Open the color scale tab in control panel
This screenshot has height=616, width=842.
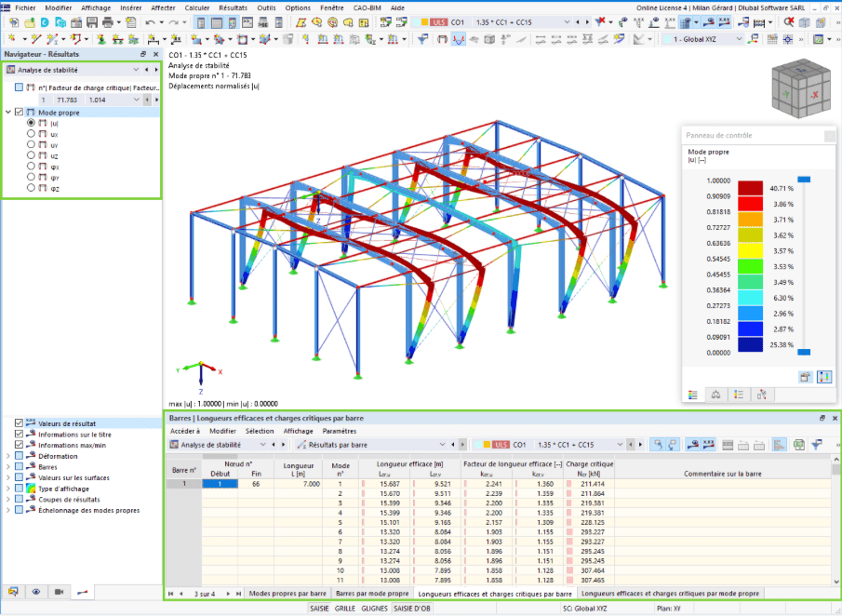coord(692,395)
